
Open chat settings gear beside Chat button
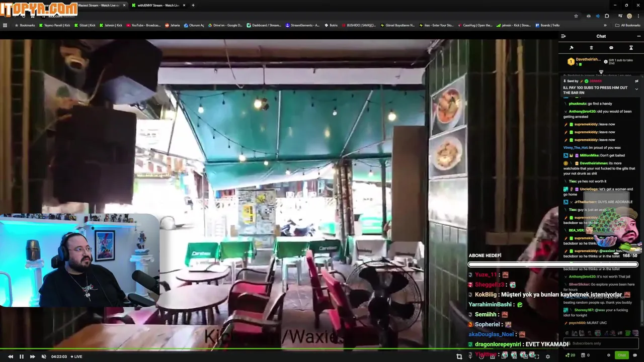tap(608, 355)
